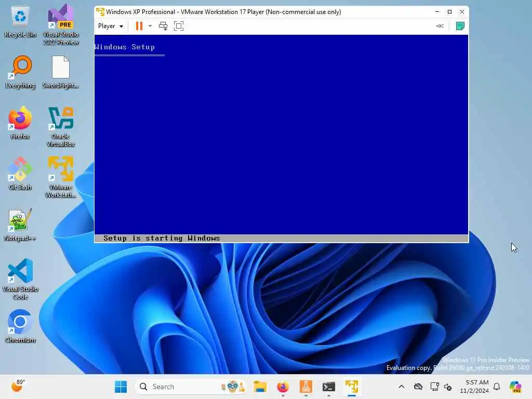This screenshot has height=399, width=532.
Task: Open the notifications bell icon
Action: point(497,387)
